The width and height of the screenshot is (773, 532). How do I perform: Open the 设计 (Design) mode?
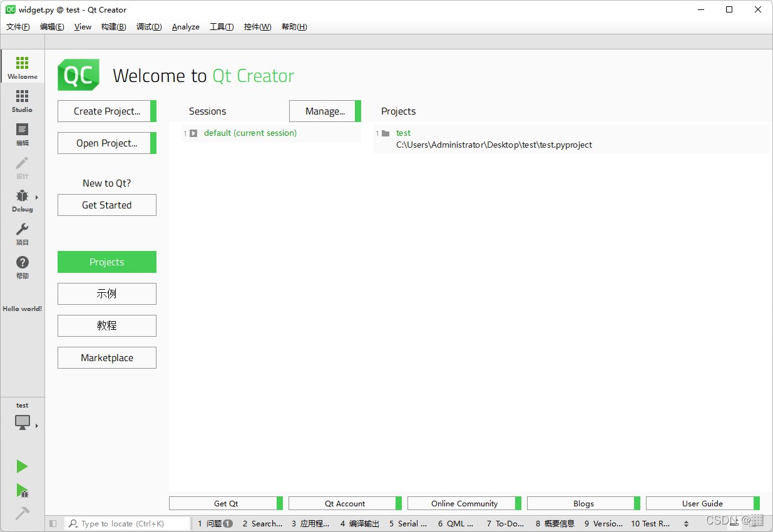23,166
